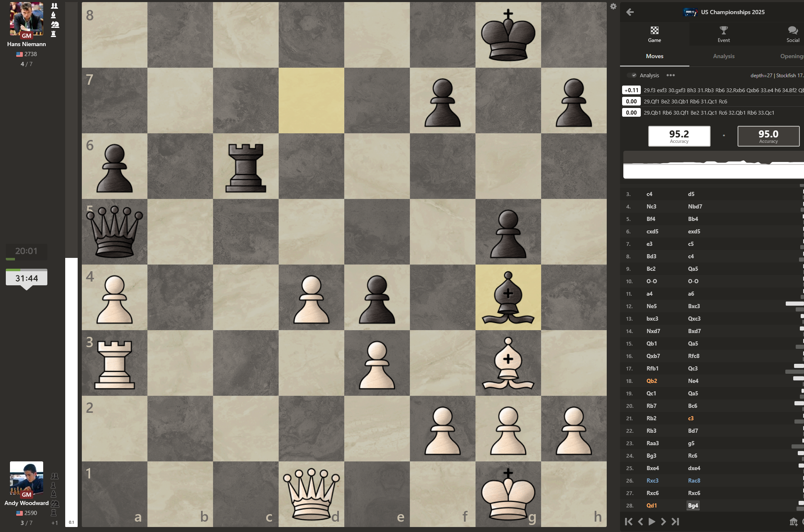Click the board settings gear icon
The image size is (804, 532).
(x=613, y=6)
